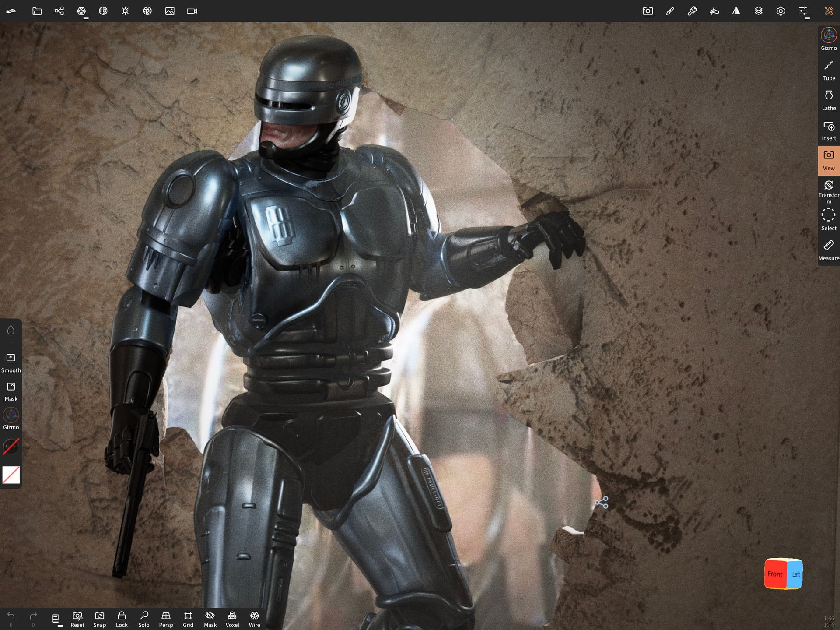Open the background image menu
Screen dimensions: 840x630
click(170, 11)
